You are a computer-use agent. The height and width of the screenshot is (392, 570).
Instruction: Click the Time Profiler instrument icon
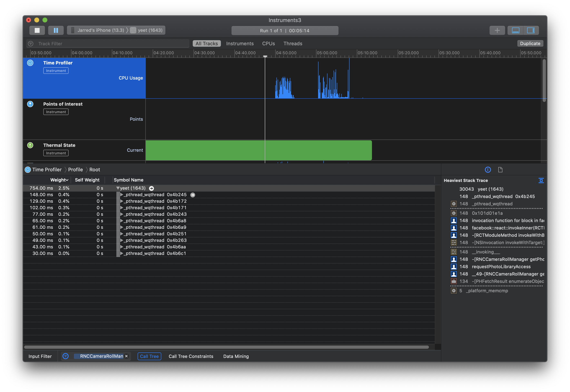click(x=30, y=63)
